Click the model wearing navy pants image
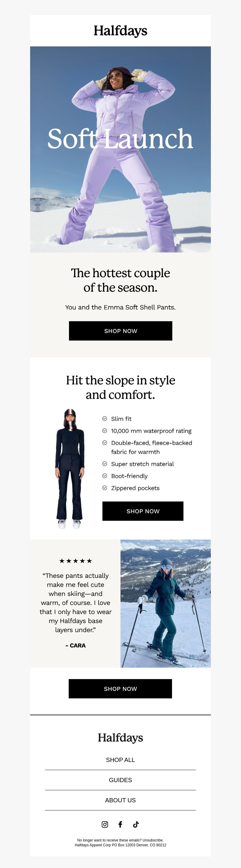Screen dimensions: 241x868 [69, 469]
